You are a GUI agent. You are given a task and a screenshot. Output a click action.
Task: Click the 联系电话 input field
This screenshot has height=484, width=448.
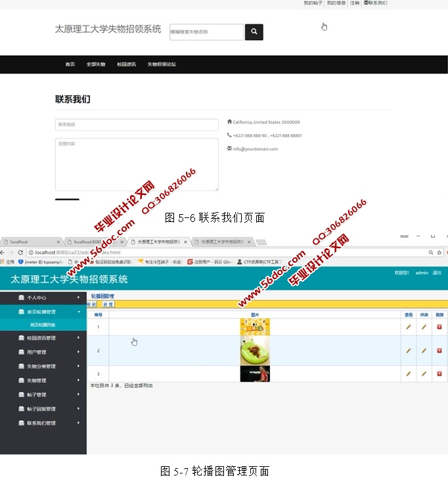[137, 125]
